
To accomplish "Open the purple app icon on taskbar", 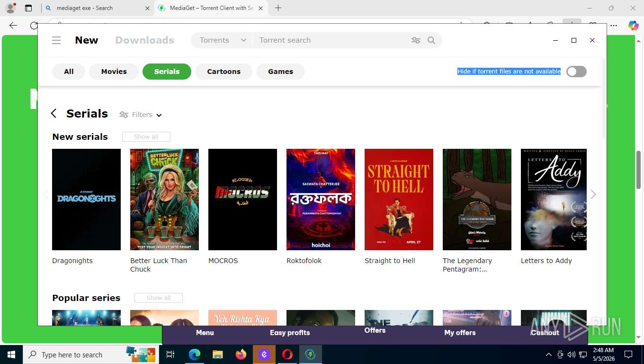I will [x=264, y=355].
